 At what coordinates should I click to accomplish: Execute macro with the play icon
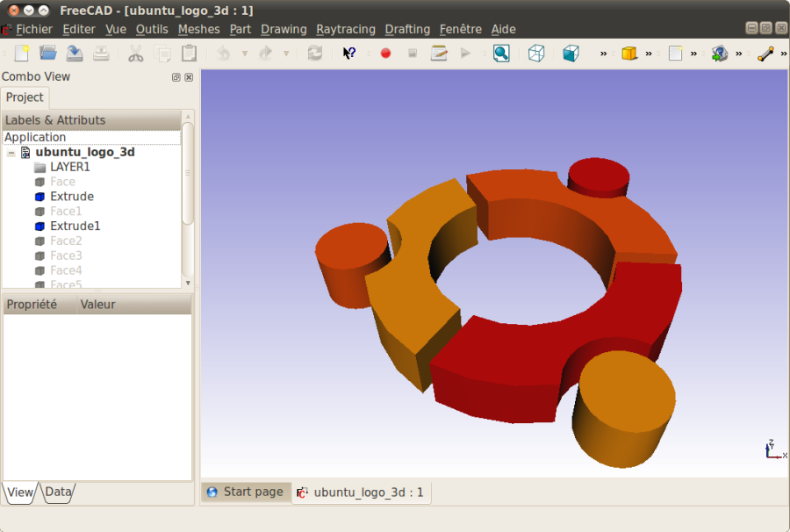(x=465, y=53)
